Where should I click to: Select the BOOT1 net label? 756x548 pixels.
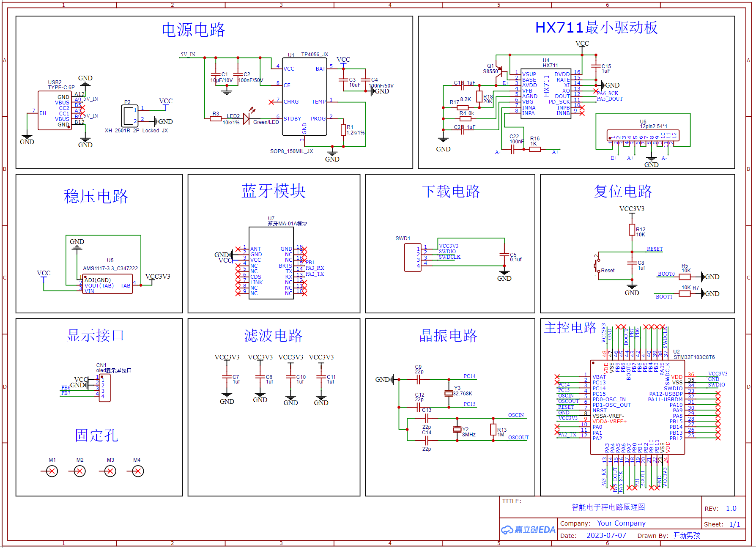point(664,297)
